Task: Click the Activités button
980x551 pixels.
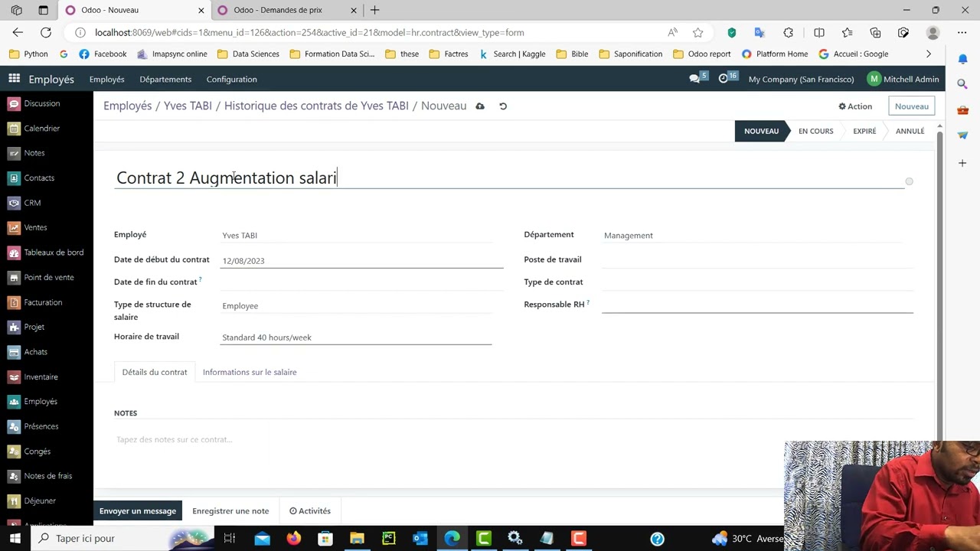Action: point(310,510)
